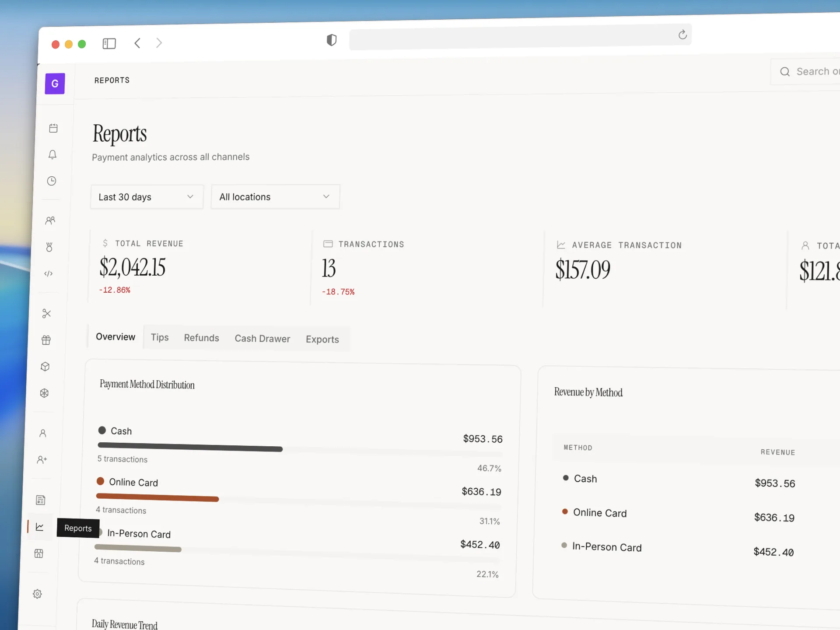Viewport: 840px width, 630px height.
Task: Open the gift cards icon
Action: (x=46, y=340)
